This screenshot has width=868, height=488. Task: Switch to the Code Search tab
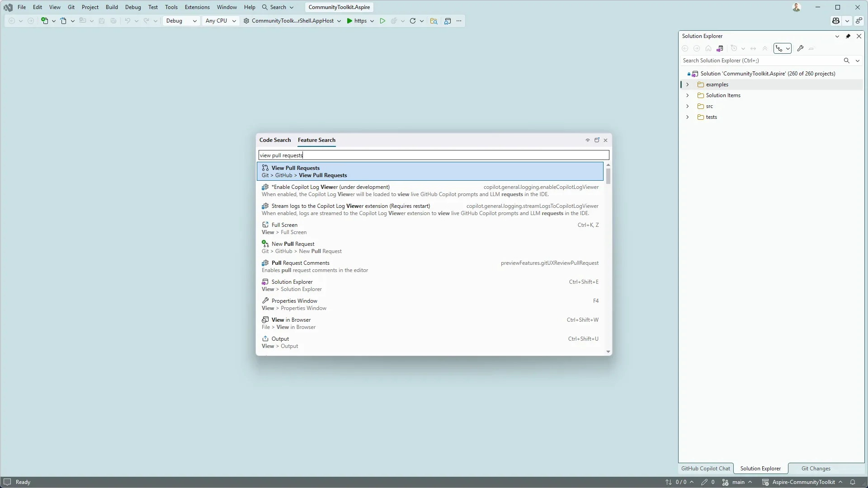click(x=275, y=140)
